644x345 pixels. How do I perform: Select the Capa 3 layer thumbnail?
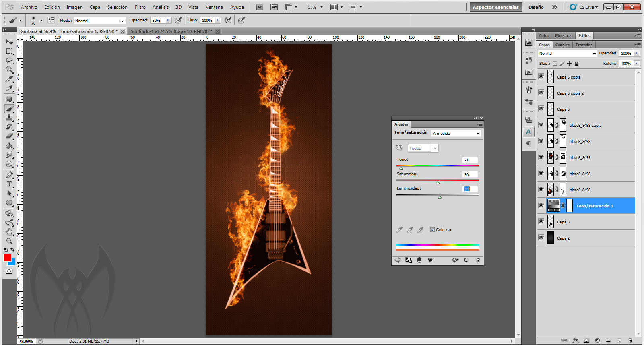click(x=551, y=222)
